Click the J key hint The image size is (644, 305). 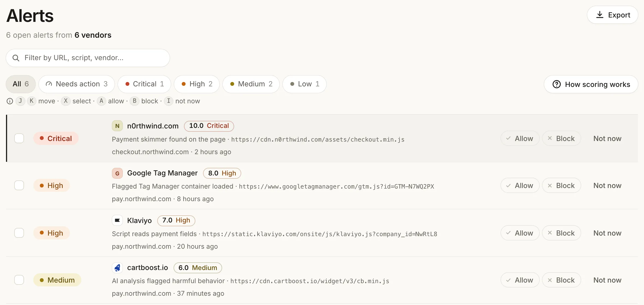click(x=20, y=101)
